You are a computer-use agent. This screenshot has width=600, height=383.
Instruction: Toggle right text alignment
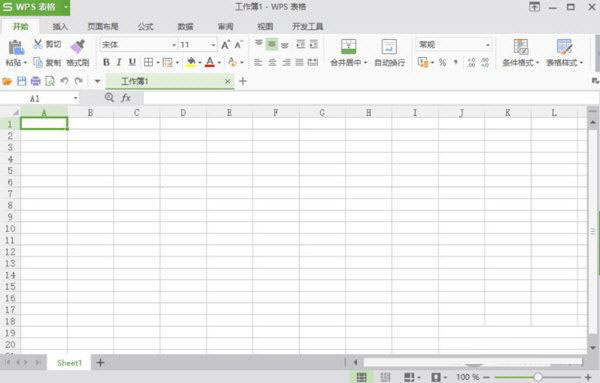point(286,62)
